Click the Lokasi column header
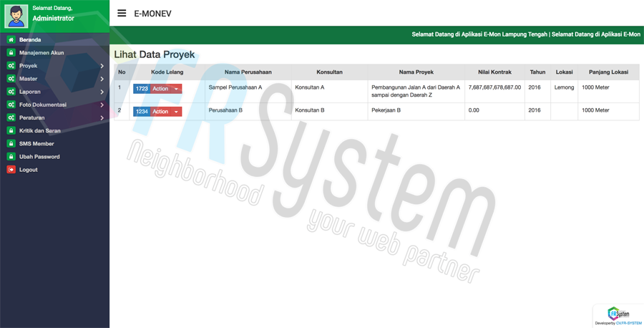The image size is (644, 328). [x=565, y=72]
